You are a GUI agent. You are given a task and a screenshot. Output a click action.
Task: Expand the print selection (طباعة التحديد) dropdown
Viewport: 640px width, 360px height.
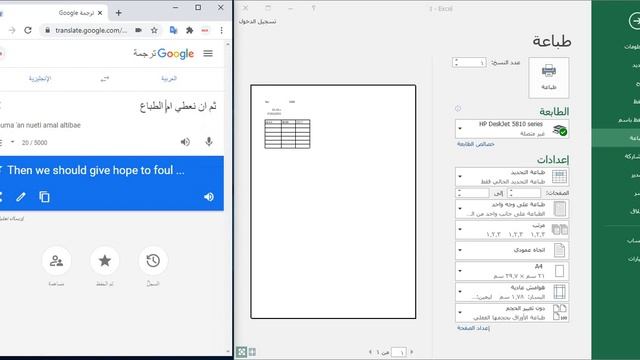(512, 177)
